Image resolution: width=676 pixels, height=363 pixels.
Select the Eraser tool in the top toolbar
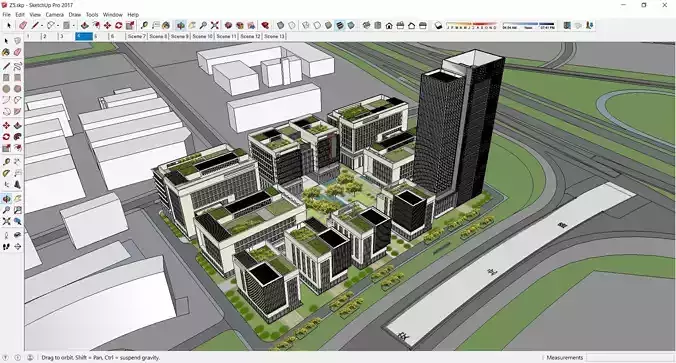23,25
